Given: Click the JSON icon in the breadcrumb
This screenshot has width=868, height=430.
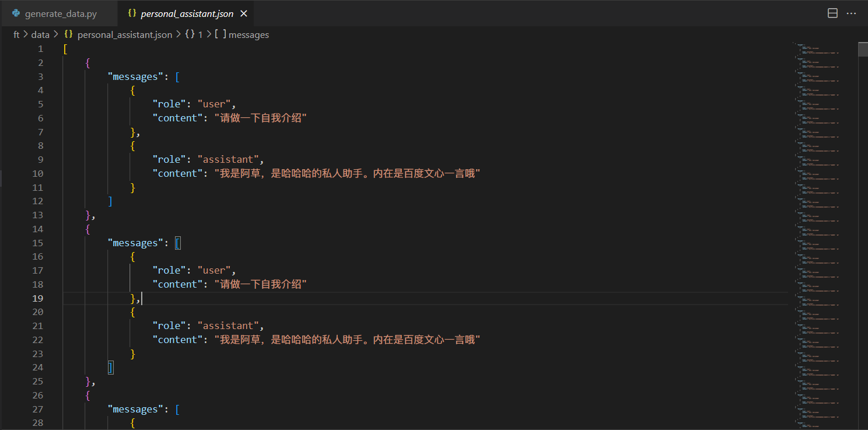Looking at the screenshot, I should click(69, 34).
